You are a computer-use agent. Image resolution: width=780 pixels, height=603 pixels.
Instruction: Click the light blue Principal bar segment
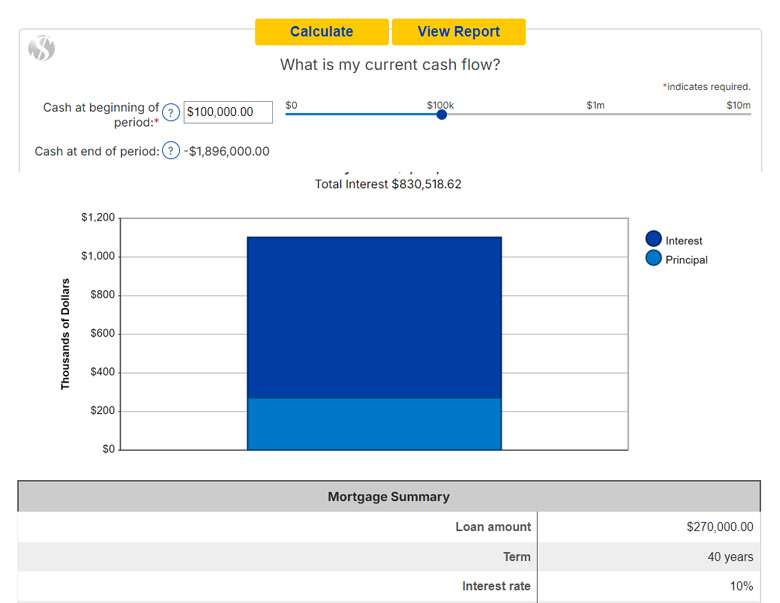tap(374, 424)
